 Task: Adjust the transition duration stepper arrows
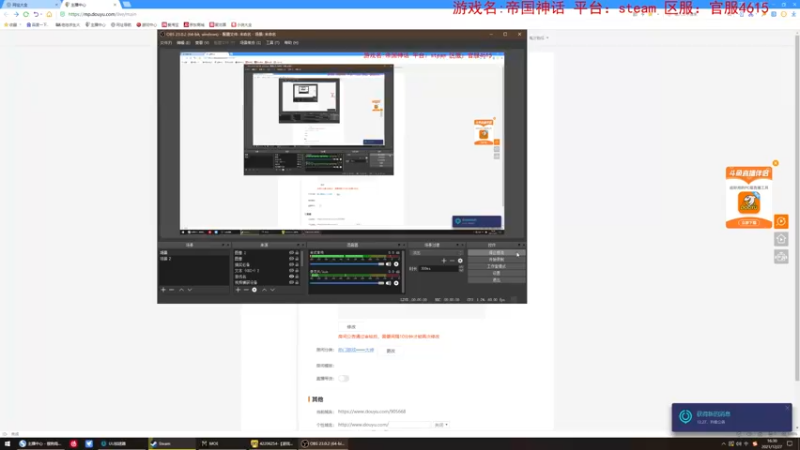(x=461, y=268)
